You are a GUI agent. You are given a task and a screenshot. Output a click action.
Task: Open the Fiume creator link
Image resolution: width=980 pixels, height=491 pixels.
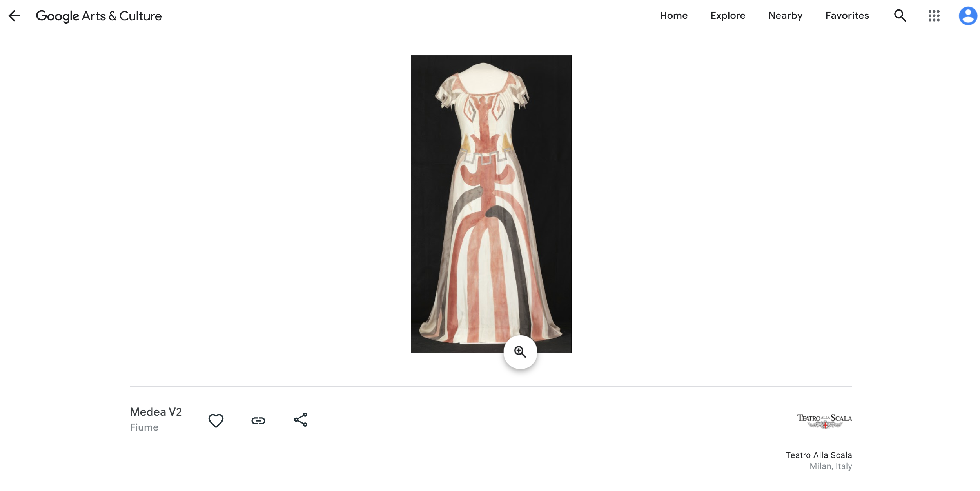(x=144, y=427)
